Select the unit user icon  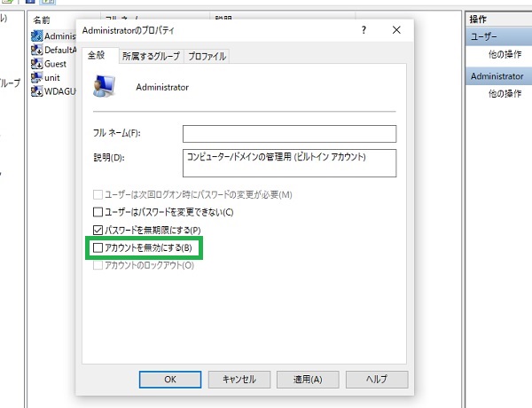click(x=36, y=77)
